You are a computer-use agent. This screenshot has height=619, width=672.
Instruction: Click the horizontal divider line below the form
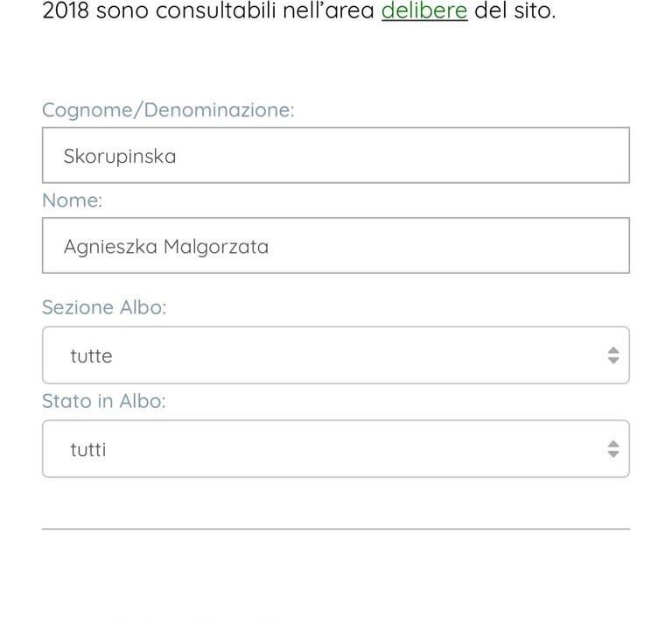[x=335, y=529]
